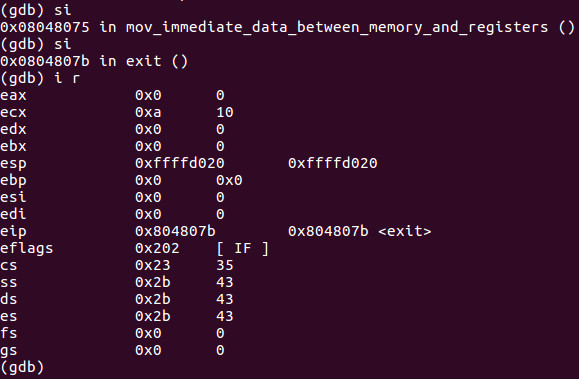This screenshot has height=379, width=579.
Task: Click the gs register hex value
Action: pyautogui.click(x=148, y=350)
